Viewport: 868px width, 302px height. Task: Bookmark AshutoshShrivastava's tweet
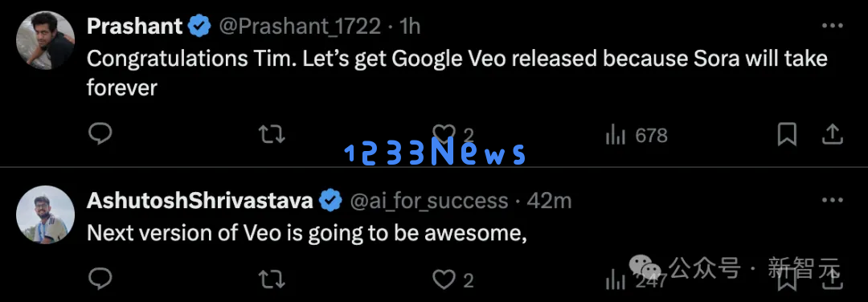click(x=787, y=280)
